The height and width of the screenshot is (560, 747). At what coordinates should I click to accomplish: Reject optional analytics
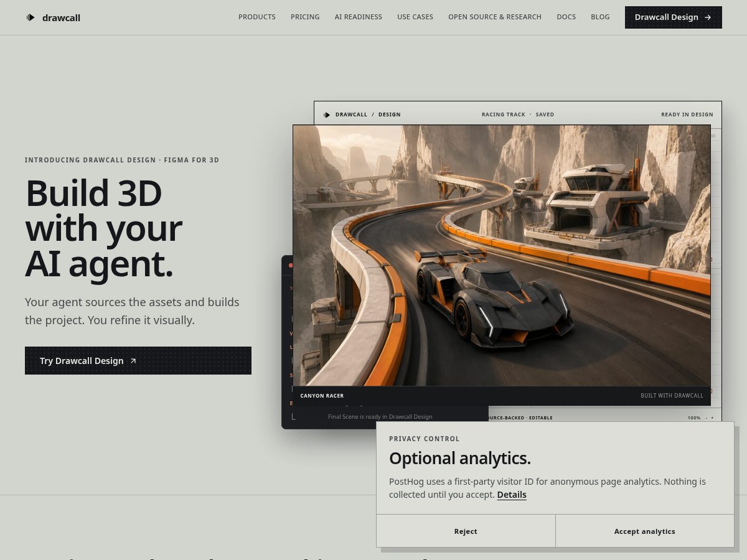point(466,531)
